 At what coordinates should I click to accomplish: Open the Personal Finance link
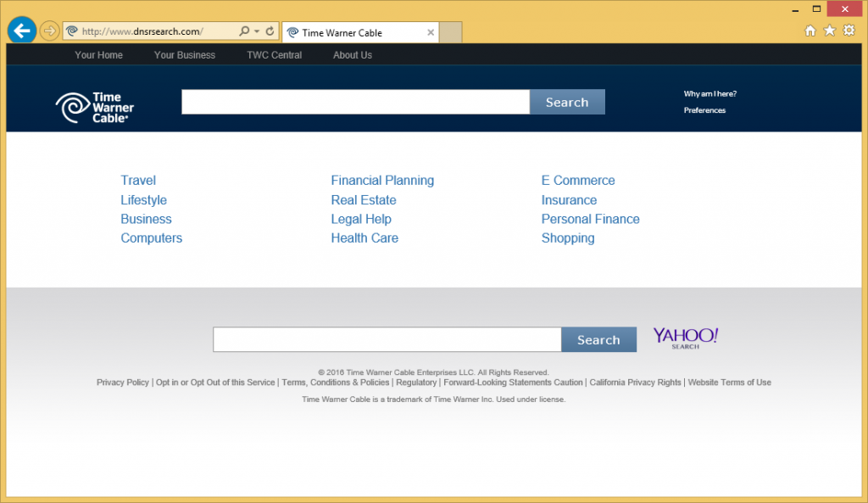click(x=590, y=219)
